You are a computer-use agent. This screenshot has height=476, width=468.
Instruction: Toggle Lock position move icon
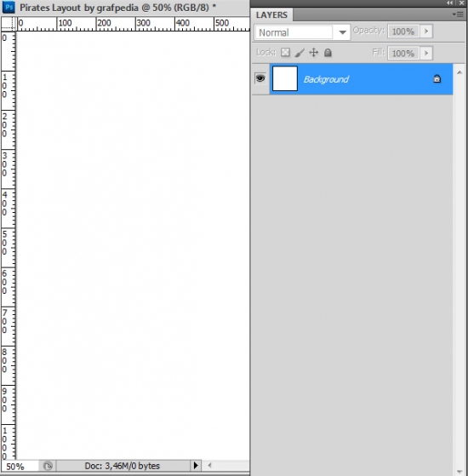(314, 53)
